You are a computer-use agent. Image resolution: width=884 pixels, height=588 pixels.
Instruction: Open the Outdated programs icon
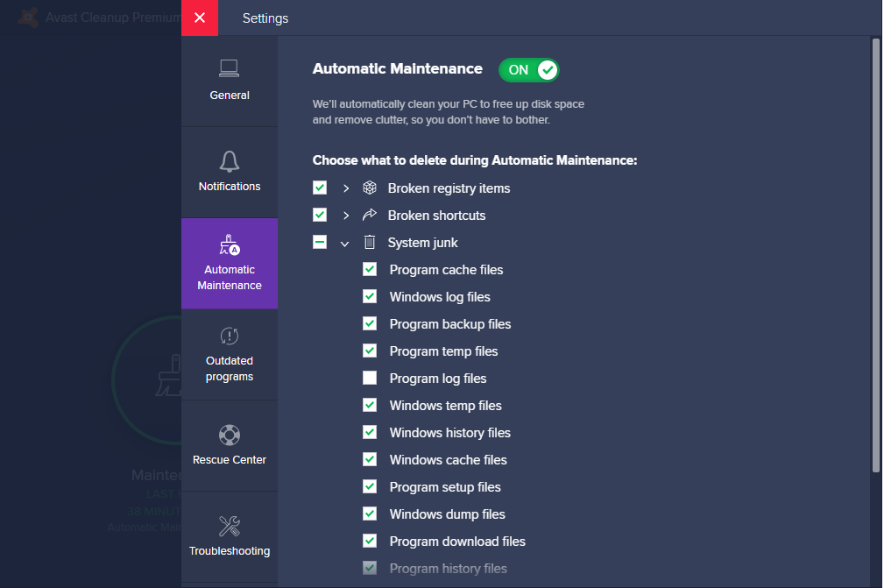click(x=230, y=336)
